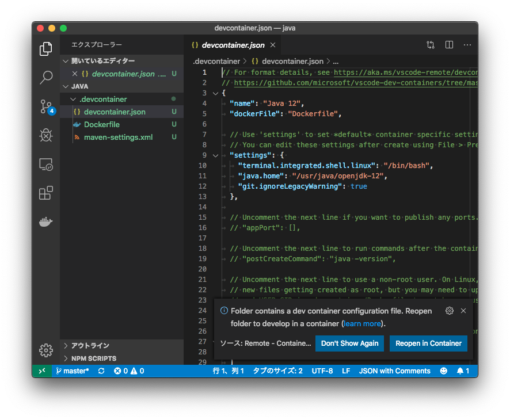The width and height of the screenshot is (510, 420).
Task: Click the breadcrumb ellipsis segment
Action: (x=336, y=61)
